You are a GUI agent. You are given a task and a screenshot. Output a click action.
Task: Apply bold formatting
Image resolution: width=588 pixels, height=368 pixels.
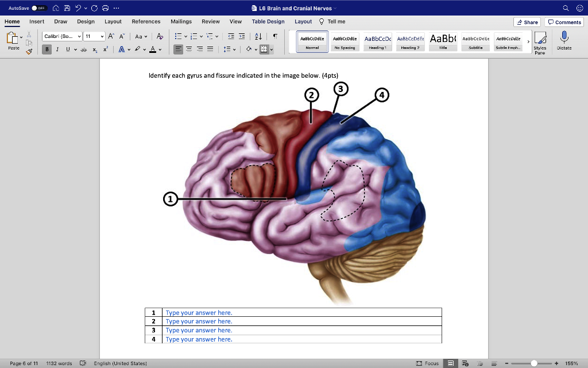pos(46,49)
